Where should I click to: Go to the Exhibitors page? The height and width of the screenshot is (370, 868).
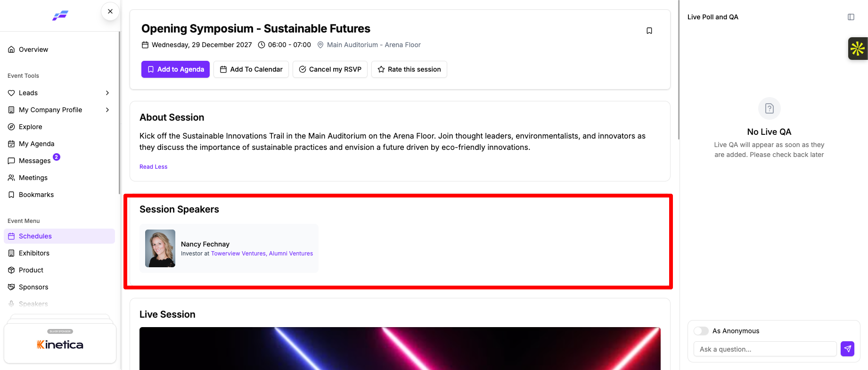pos(59,253)
